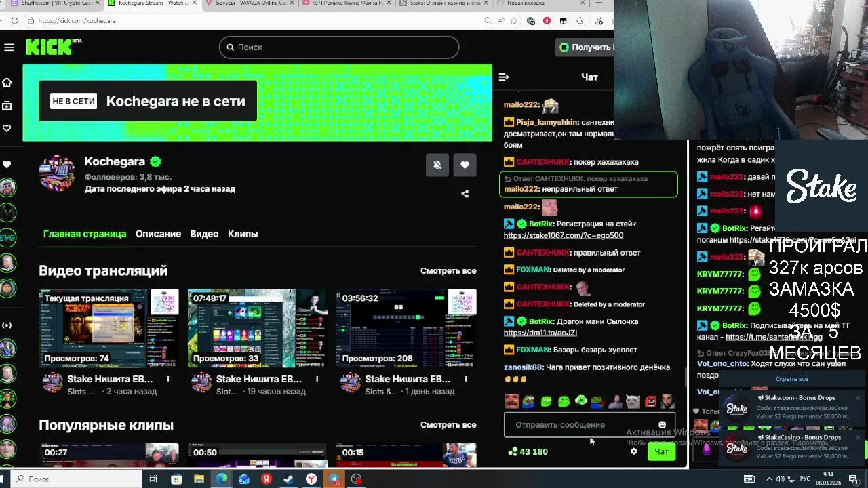Open the emoji picker in message box
This screenshot has height=488, width=868.
(x=662, y=425)
